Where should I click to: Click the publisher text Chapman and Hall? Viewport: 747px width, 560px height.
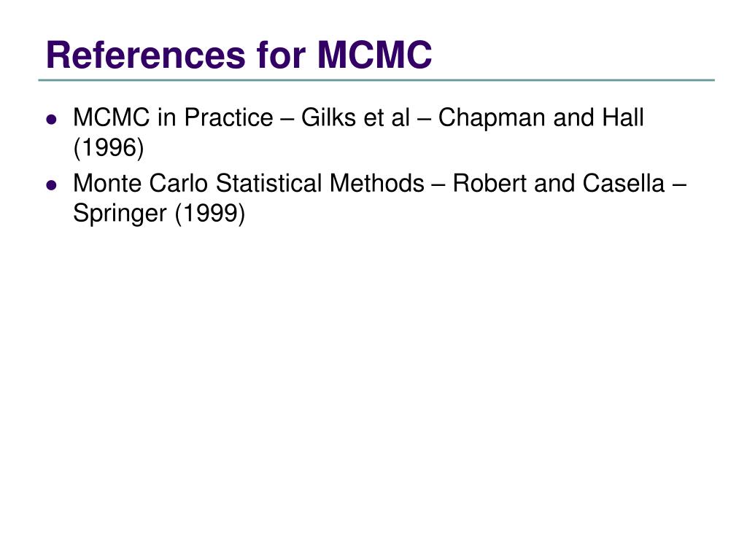[x=541, y=117]
